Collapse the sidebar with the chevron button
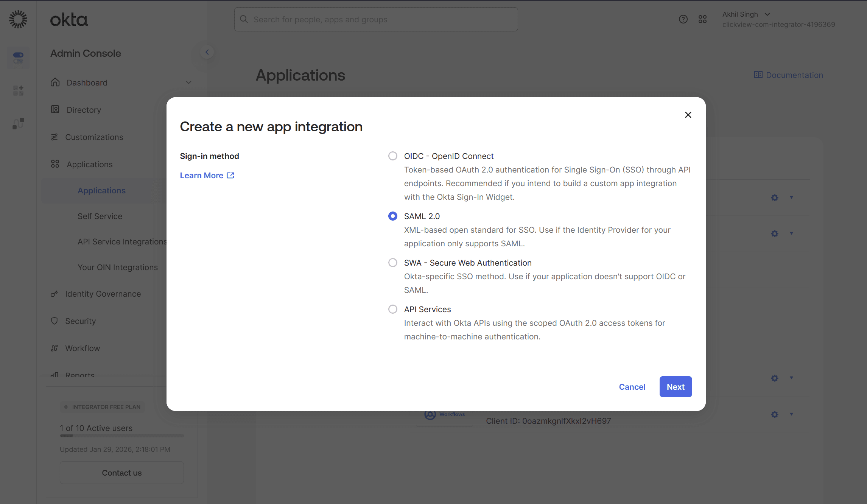 pyautogui.click(x=207, y=52)
